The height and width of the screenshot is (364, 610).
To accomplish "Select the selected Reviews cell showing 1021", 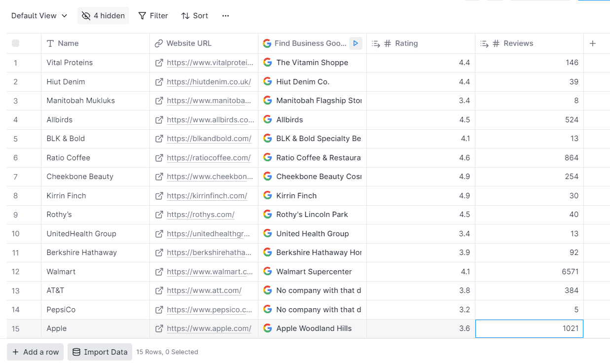I will pyautogui.click(x=530, y=328).
